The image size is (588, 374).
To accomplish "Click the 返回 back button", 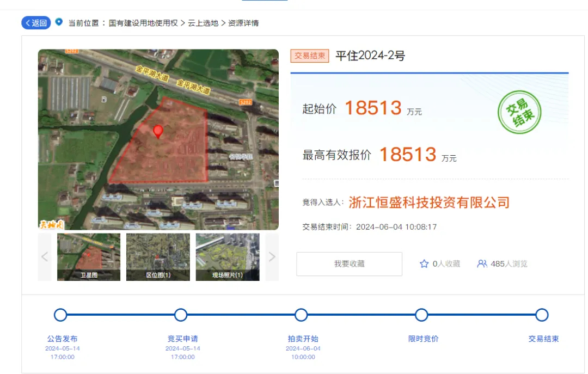I will (x=36, y=23).
